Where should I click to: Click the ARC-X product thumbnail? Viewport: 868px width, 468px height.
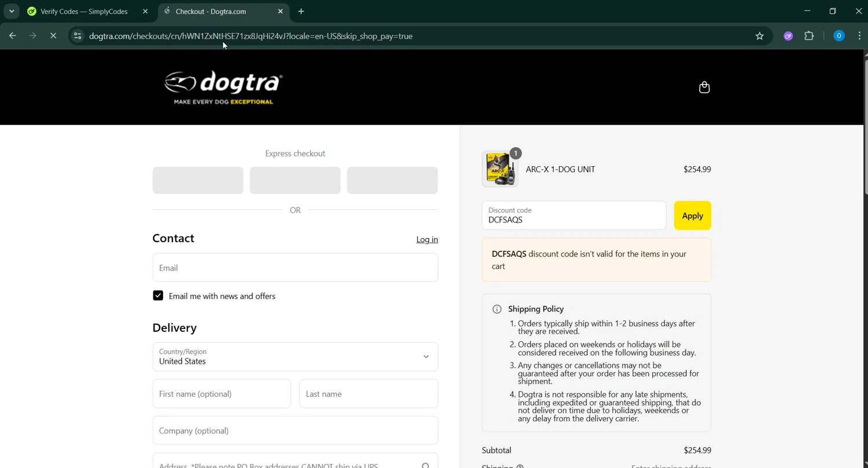point(500,169)
